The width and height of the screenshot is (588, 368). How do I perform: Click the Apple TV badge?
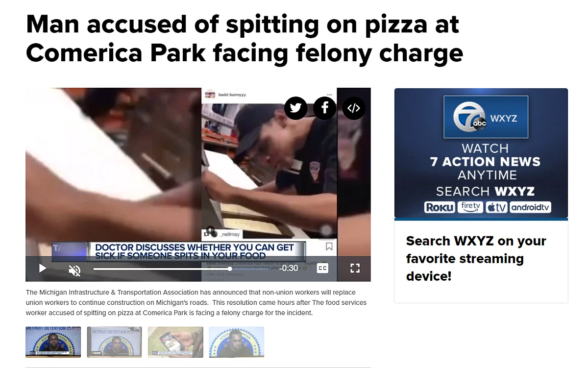tap(496, 207)
